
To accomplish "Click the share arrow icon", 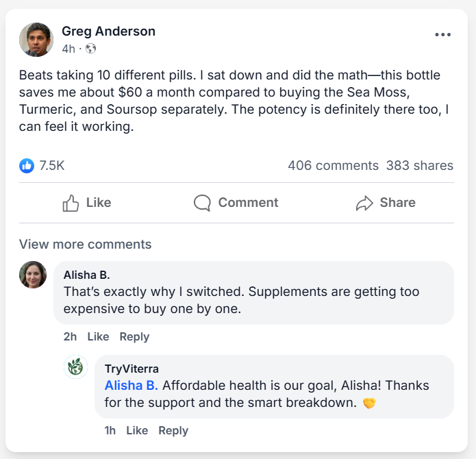I will pos(364,203).
